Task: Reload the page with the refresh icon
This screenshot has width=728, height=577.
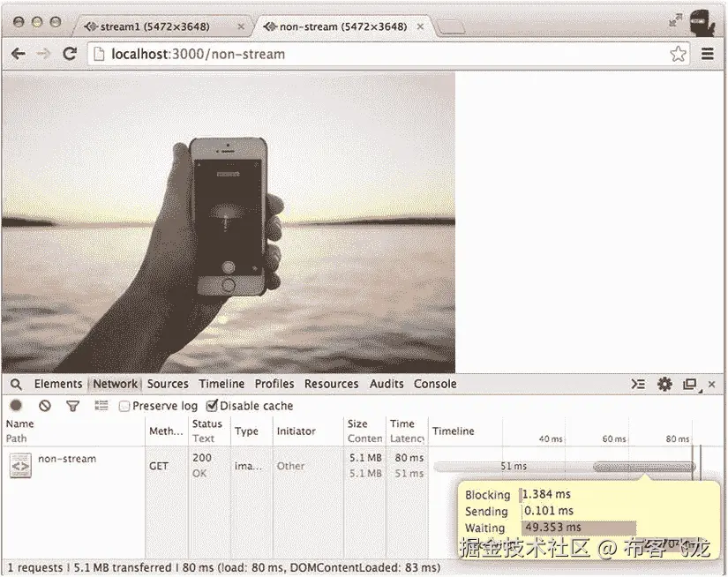Action: click(70, 54)
